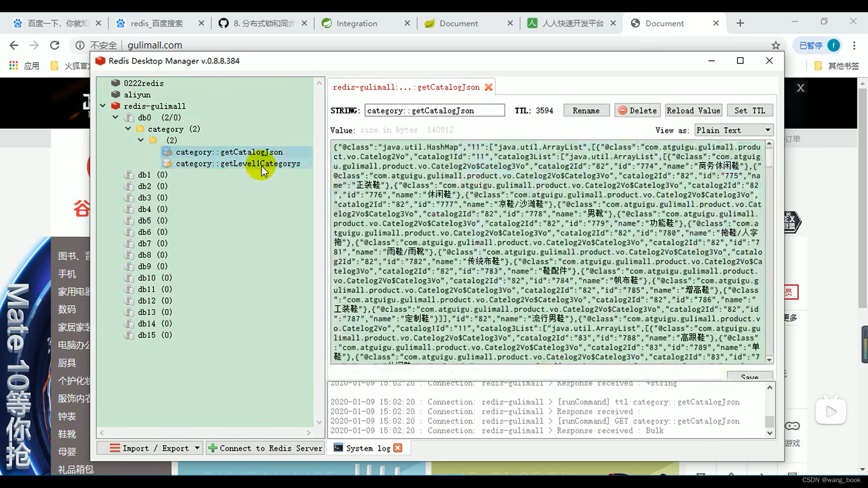
Task: Click the close icon on getCatalogJson tab
Action: pyautogui.click(x=489, y=87)
